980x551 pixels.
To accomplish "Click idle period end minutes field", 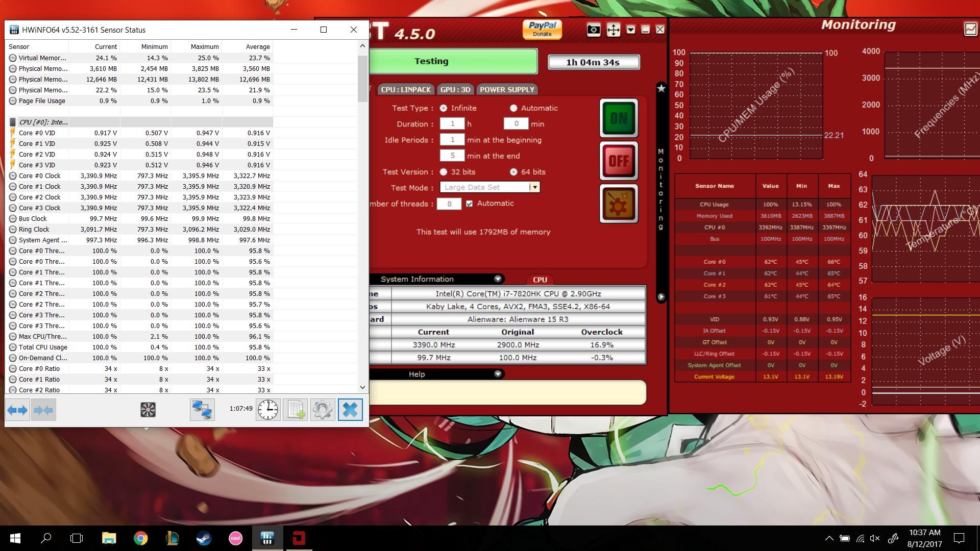I will pyautogui.click(x=452, y=156).
